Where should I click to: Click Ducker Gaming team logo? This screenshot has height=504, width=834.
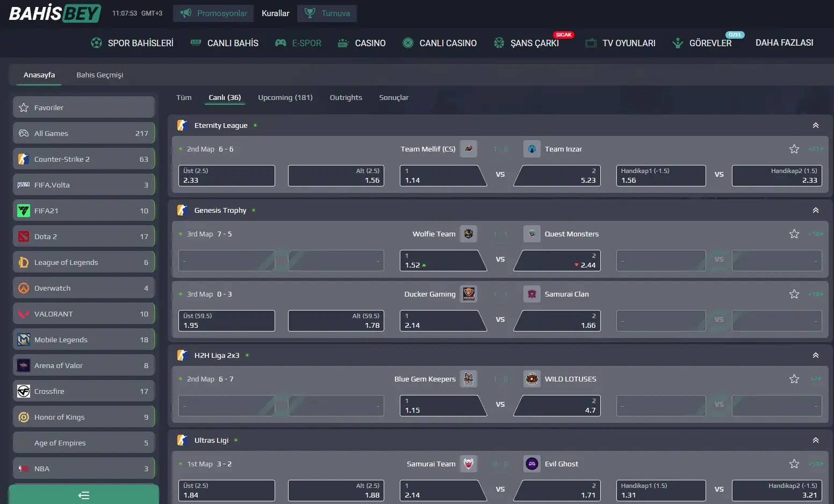coord(469,294)
